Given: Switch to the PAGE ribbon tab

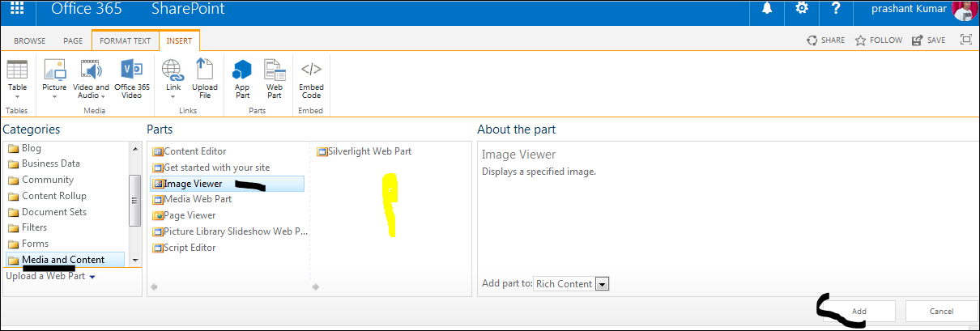Looking at the screenshot, I should pos(74,40).
